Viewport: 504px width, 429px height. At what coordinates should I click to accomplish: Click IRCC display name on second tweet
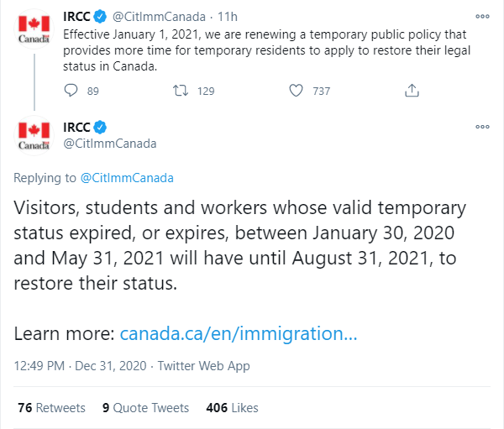tap(77, 128)
